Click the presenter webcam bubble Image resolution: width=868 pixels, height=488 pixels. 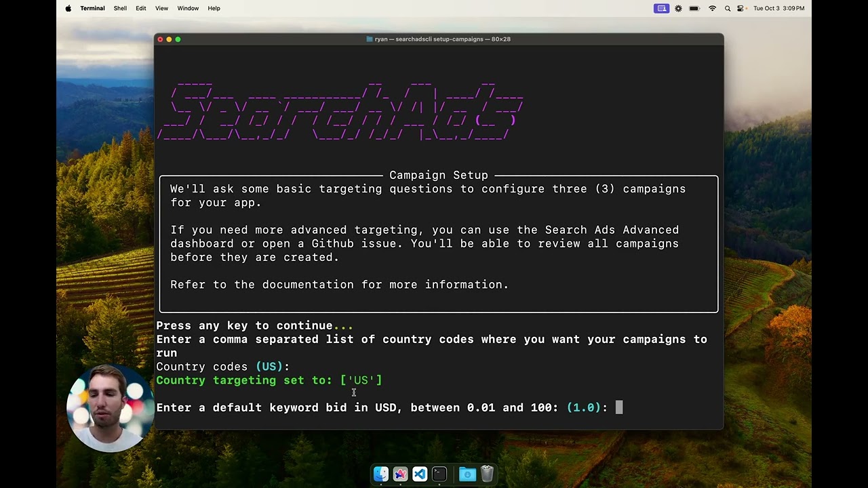(x=110, y=408)
